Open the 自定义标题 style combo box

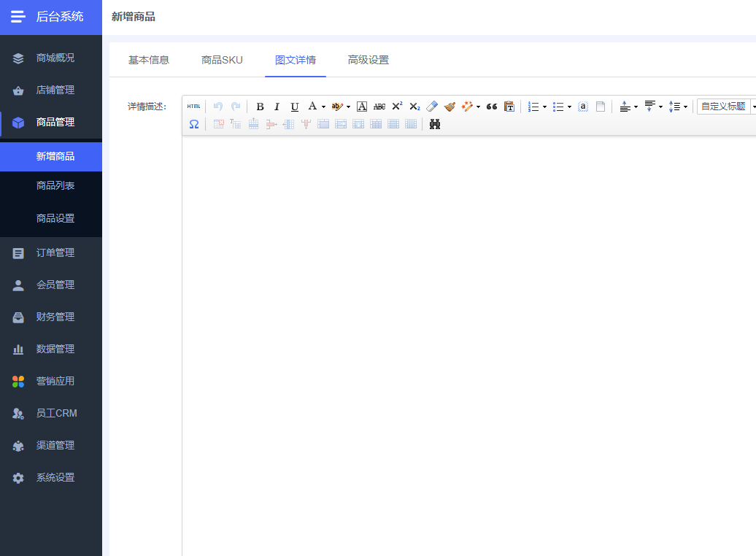point(726,107)
